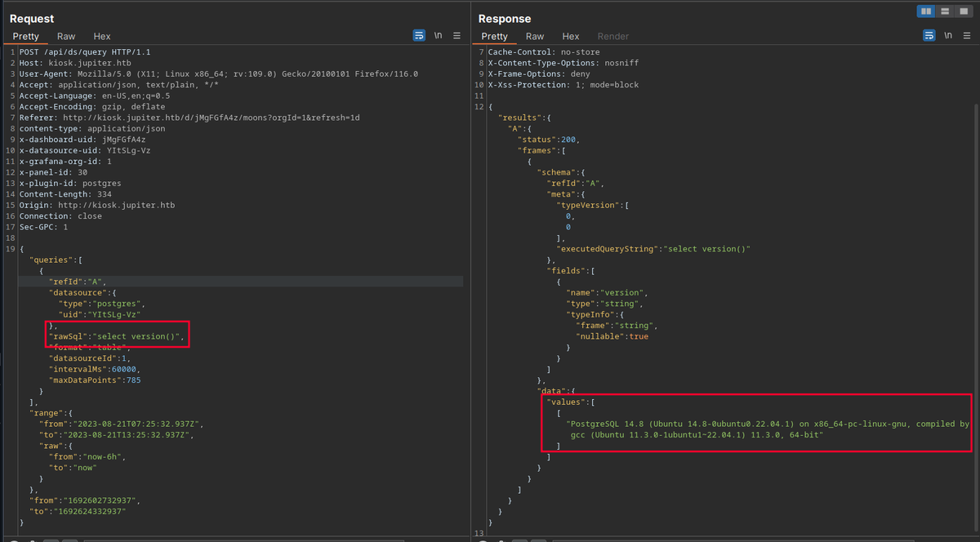Click the "from":"1692602732937" line
The image size is (980, 542).
pyautogui.click(x=85, y=500)
